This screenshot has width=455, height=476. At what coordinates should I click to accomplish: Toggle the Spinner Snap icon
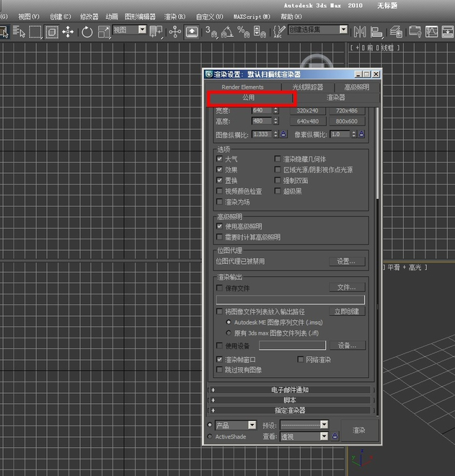(259, 32)
